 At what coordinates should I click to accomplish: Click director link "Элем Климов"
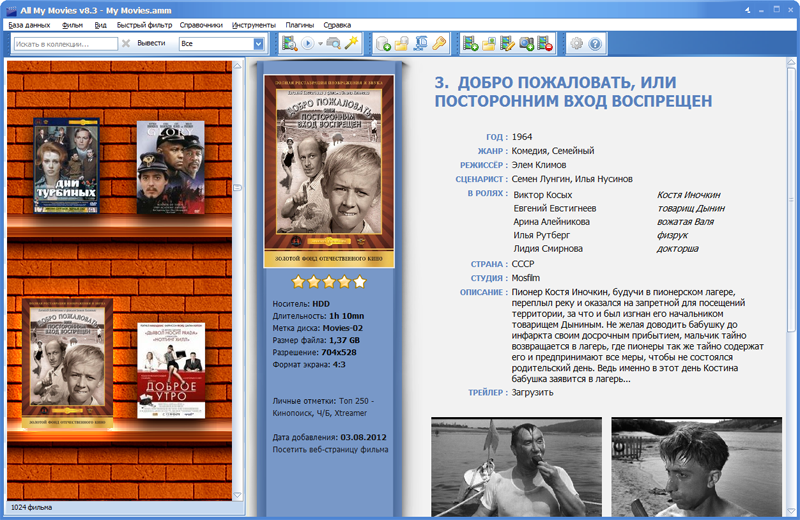click(539, 165)
